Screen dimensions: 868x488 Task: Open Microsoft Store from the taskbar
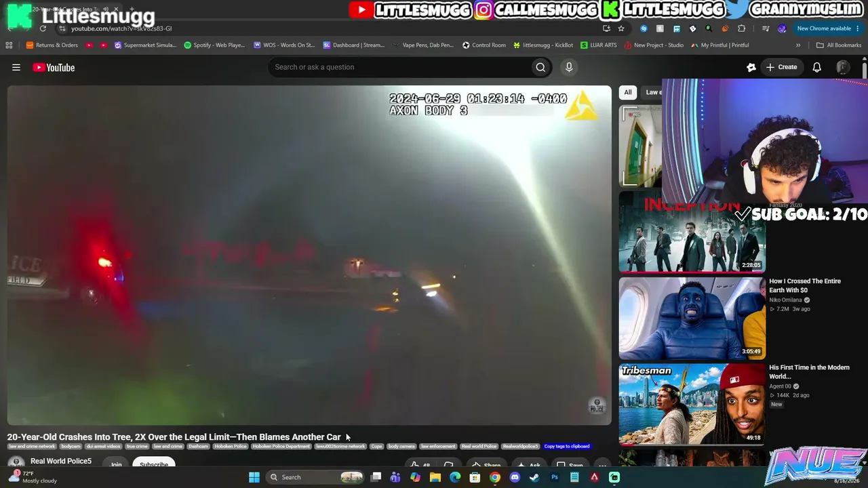pyautogui.click(x=475, y=477)
